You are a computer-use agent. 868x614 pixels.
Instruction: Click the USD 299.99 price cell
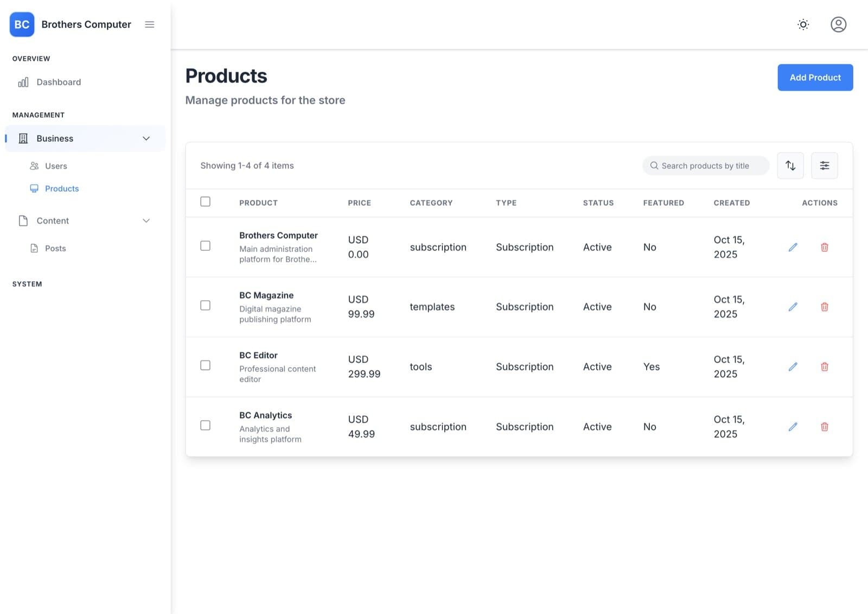(364, 366)
